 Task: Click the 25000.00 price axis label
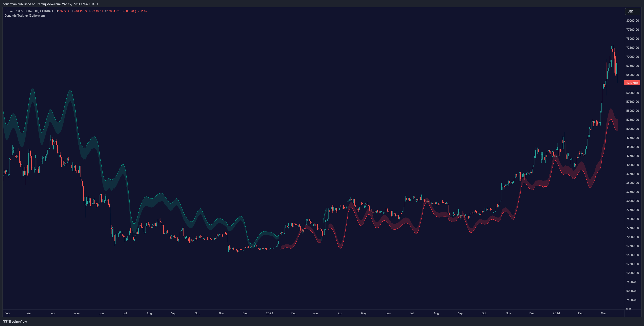[x=633, y=219]
